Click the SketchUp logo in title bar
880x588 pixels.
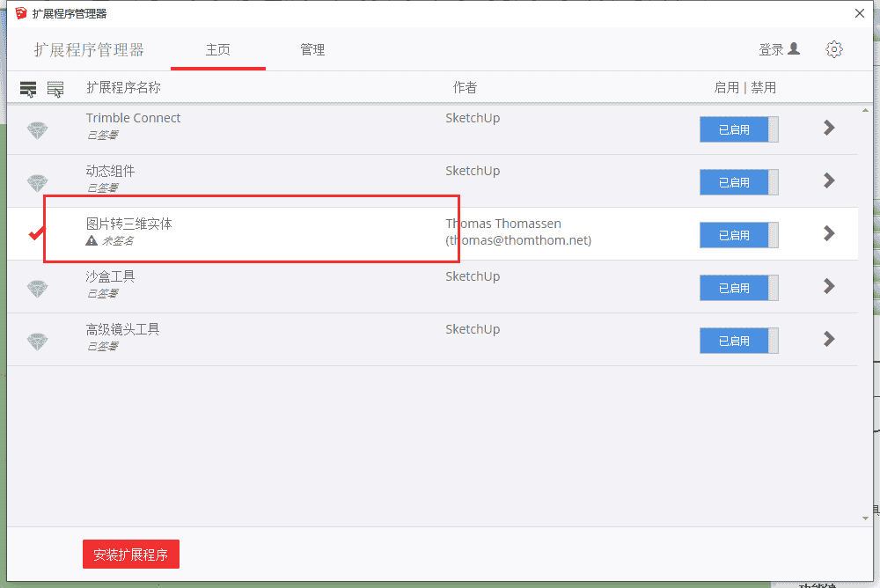(x=21, y=13)
